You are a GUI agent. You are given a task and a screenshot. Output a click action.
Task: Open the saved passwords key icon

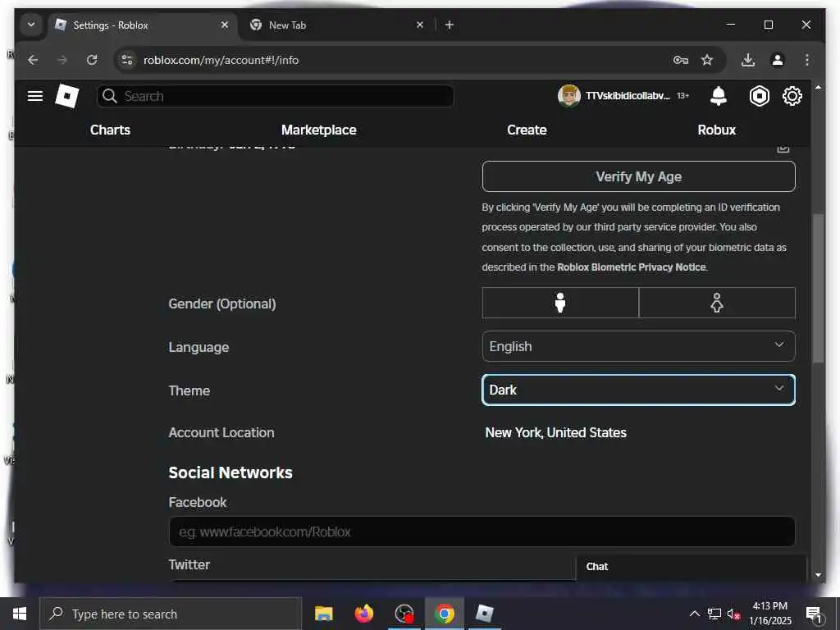tap(680, 60)
